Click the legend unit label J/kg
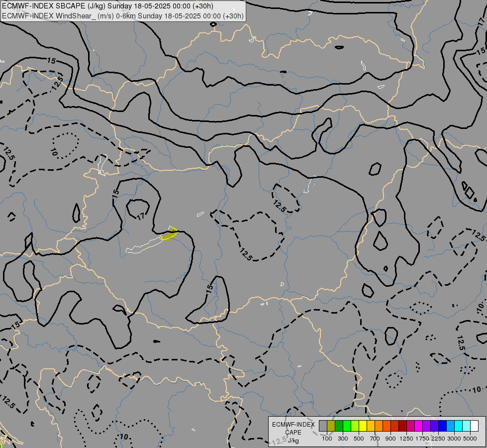 (x=293, y=441)
